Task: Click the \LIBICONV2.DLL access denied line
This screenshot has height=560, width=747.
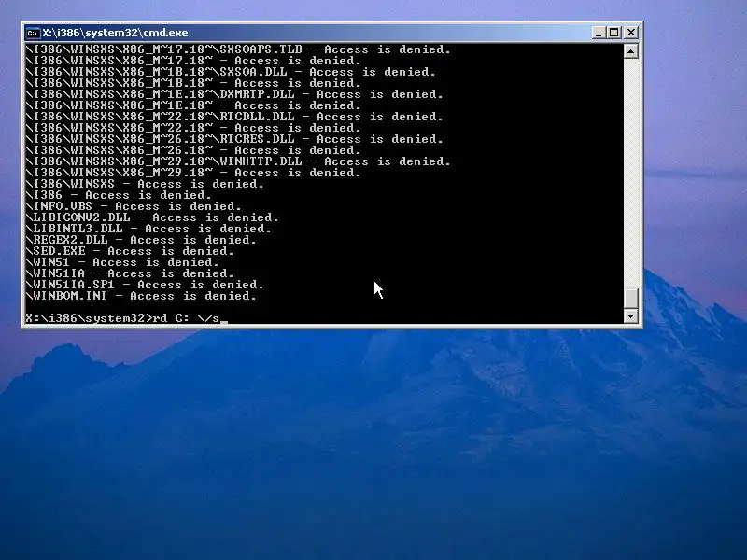Action: point(152,217)
